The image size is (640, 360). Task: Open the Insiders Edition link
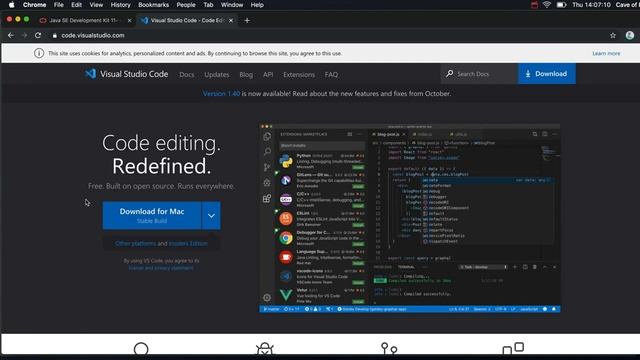pyautogui.click(x=188, y=243)
